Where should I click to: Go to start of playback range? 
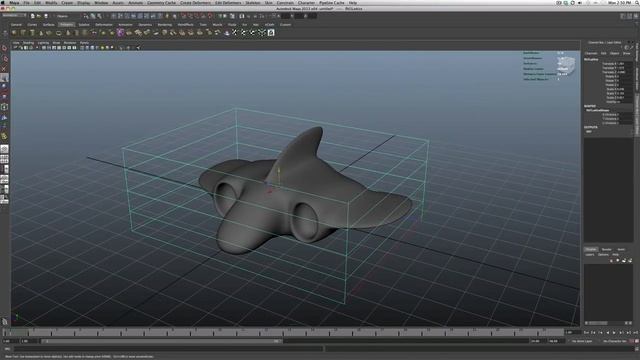[x=587, y=333]
